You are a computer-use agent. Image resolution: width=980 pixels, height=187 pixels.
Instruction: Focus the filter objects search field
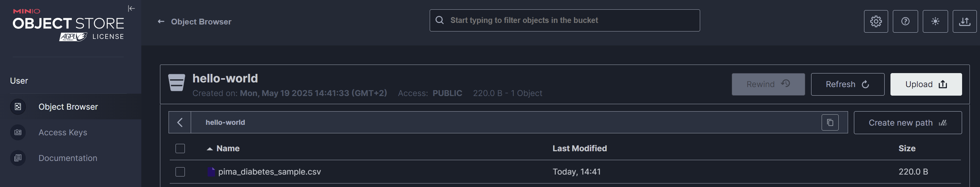564,20
